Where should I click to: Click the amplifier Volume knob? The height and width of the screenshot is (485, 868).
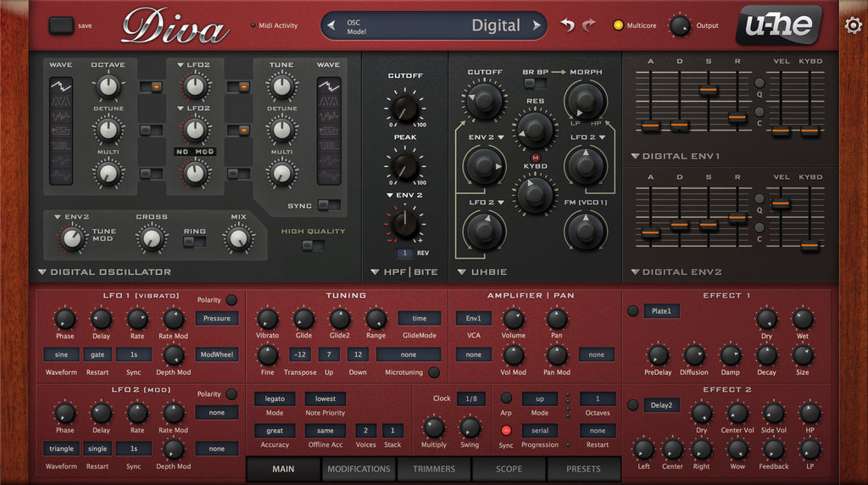(x=513, y=319)
